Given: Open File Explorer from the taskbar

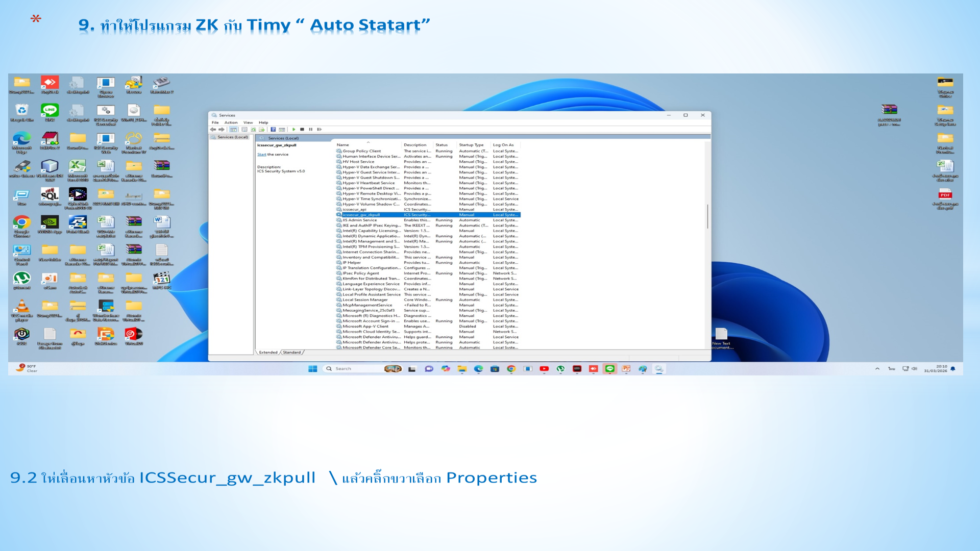Looking at the screenshot, I should 462,369.
